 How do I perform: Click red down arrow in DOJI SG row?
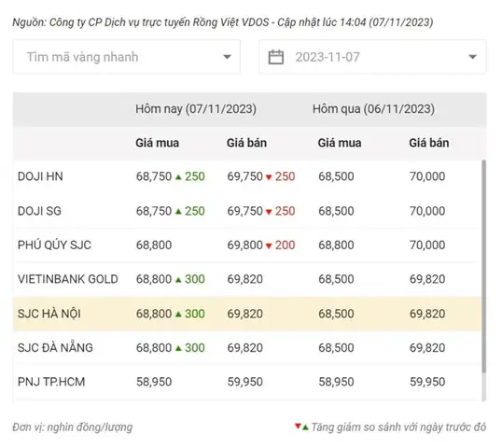269,212
